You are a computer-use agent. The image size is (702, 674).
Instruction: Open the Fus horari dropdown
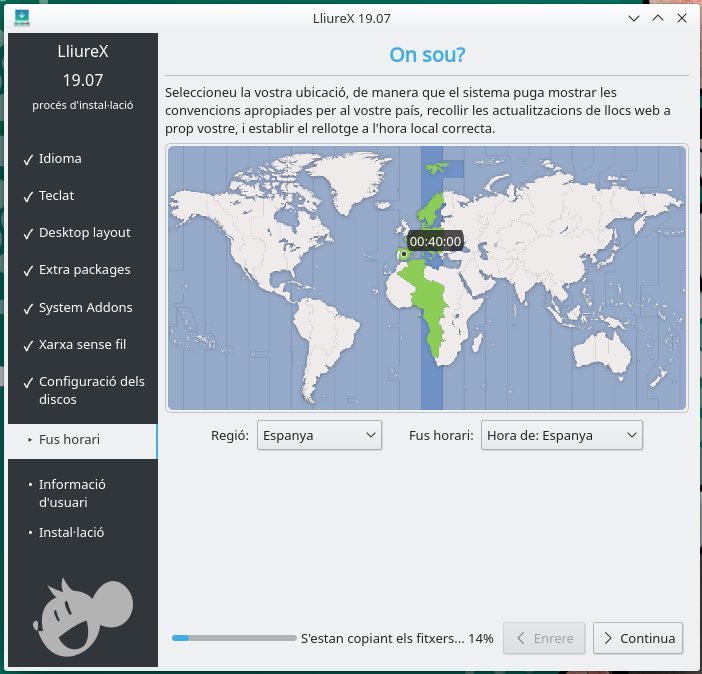[x=562, y=435]
